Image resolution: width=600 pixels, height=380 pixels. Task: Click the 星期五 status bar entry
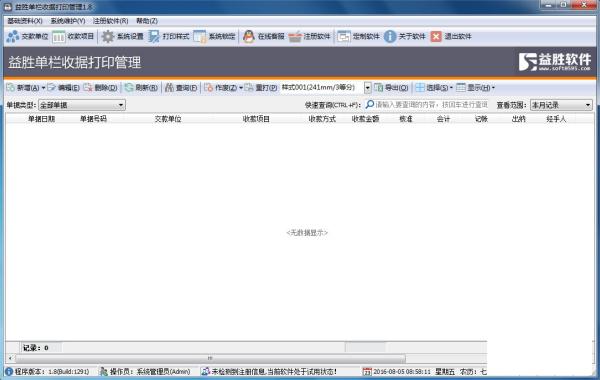tap(445, 371)
